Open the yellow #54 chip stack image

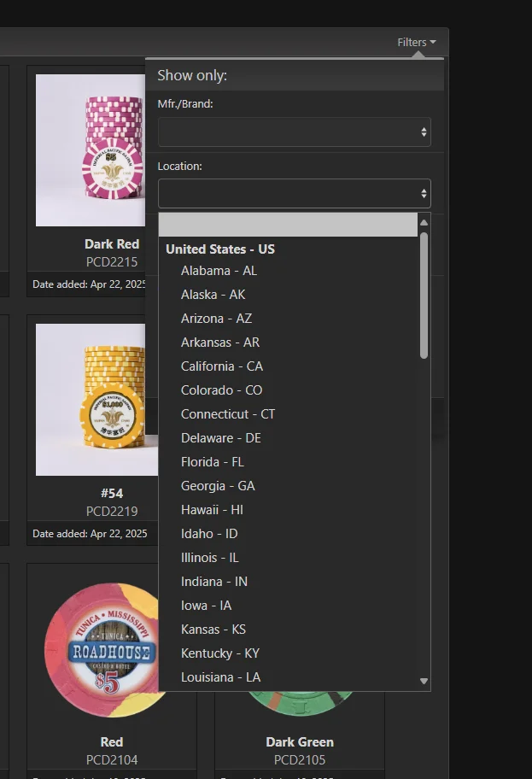click(x=96, y=400)
